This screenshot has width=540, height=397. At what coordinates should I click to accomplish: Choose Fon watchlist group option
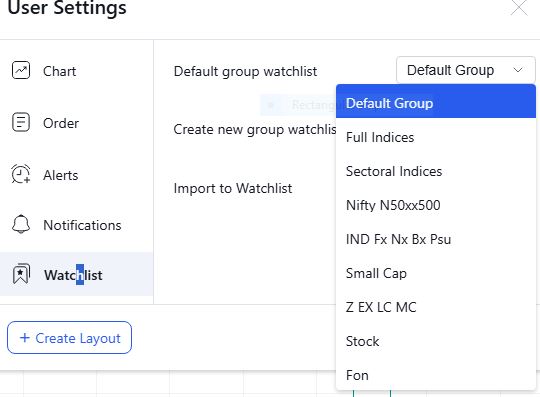[436, 375]
